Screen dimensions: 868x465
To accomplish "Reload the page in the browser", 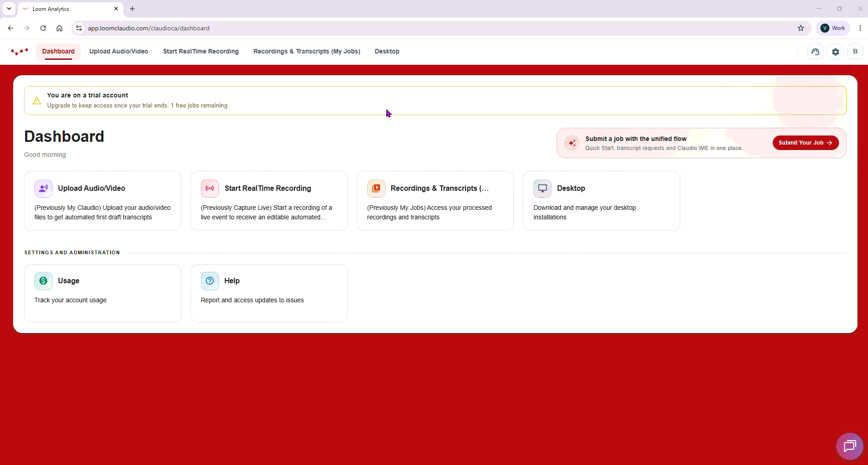I will 43,28.
